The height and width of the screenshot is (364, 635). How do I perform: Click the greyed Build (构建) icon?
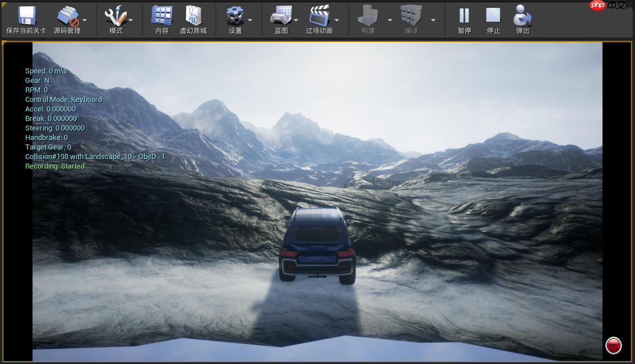pyautogui.click(x=368, y=16)
